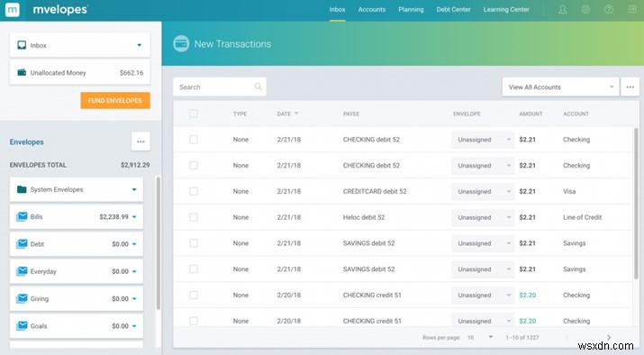Click the Line of Credit account cell
Image resolution: width=644 pixels, height=355 pixels.
582,217
